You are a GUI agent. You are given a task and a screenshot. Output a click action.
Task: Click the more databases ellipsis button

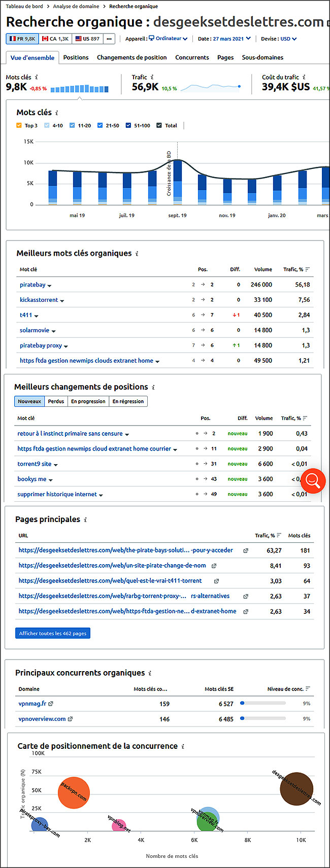(x=109, y=39)
